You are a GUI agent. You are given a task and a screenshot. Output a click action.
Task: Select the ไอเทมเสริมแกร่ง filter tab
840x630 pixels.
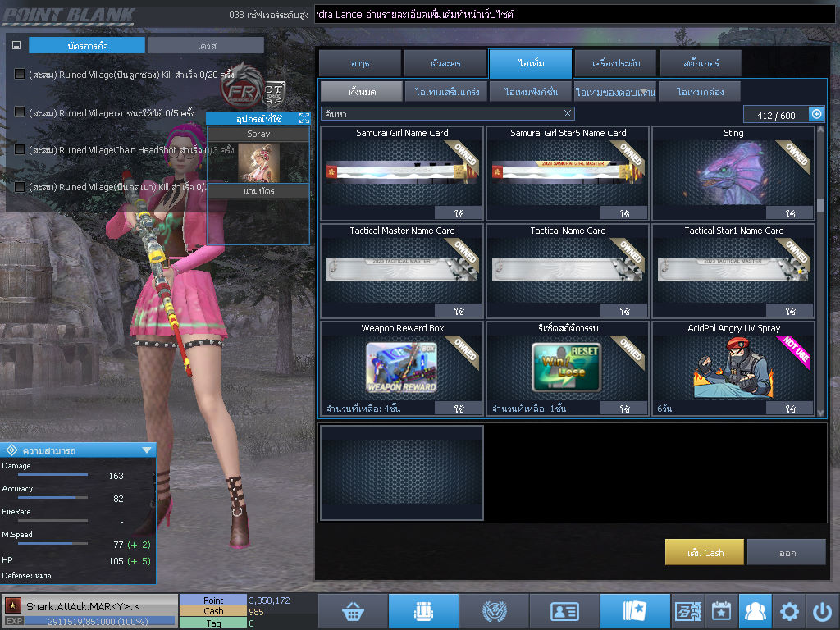(446, 92)
